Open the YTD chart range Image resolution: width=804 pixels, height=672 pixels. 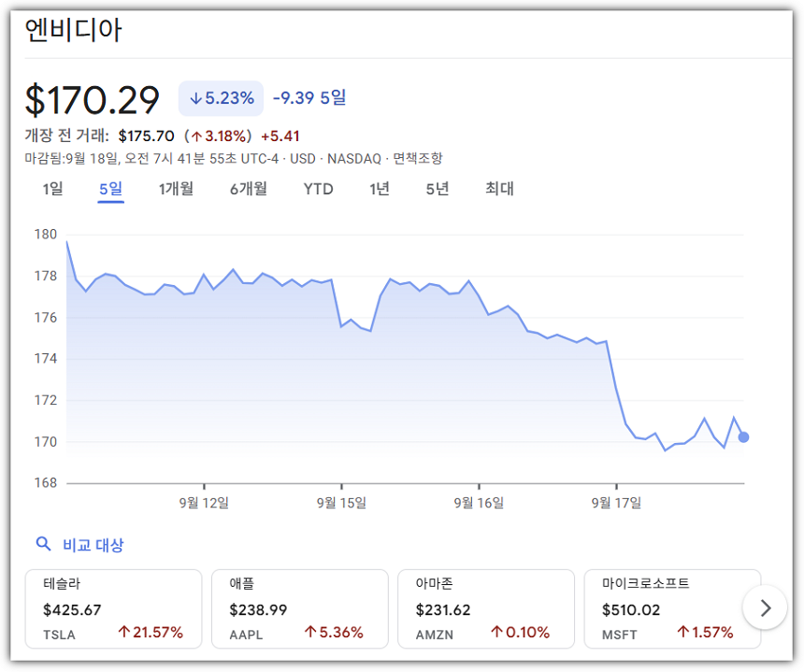point(318,189)
